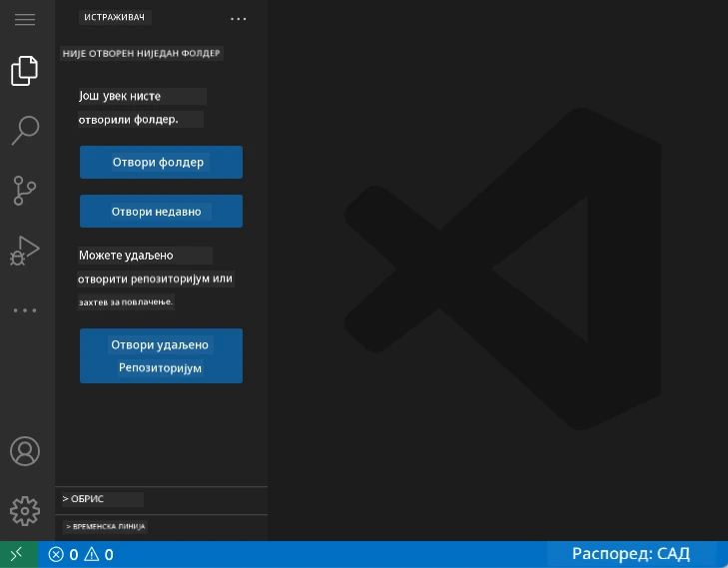The height and width of the screenshot is (568, 728).
Task: Open the Source Control branch icon
Action: pyautogui.click(x=25, y=191)
